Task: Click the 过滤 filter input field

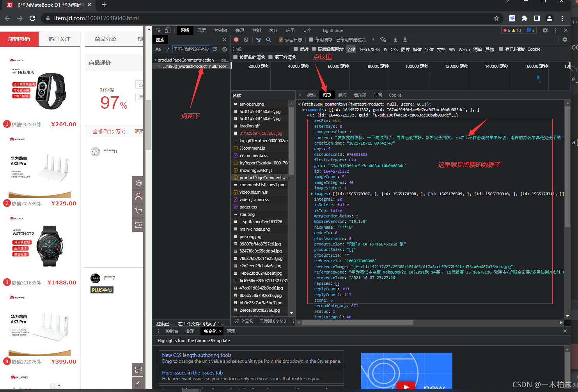Action: tap(261, 49)
